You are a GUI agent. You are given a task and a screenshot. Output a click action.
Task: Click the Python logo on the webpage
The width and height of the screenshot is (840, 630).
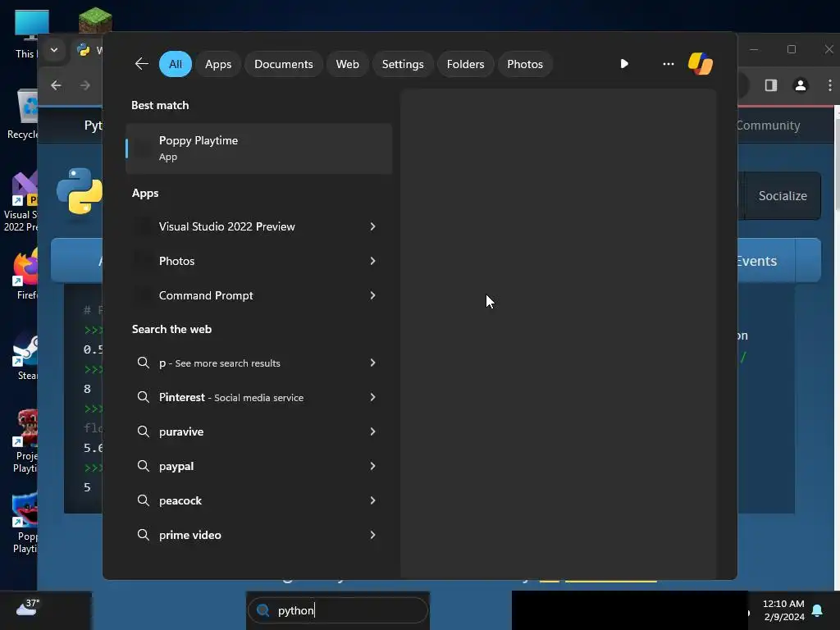[80, 191]
